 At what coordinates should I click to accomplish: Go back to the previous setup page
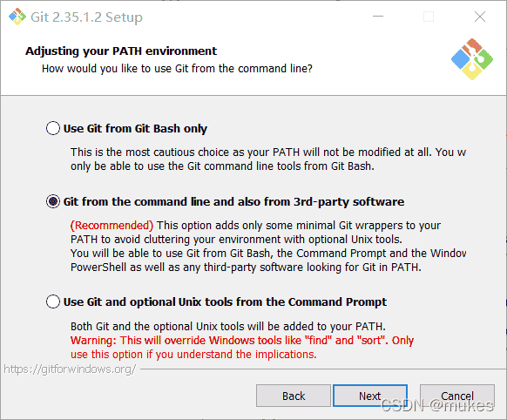pyautogui.click(x=294, y=396)
